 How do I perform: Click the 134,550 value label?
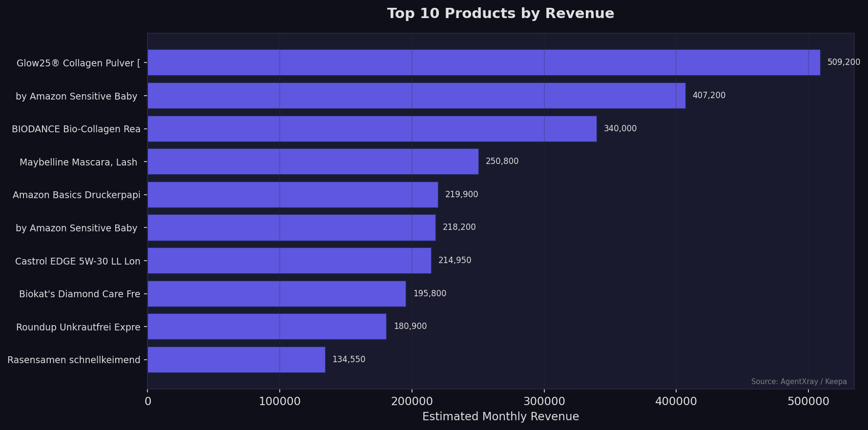coord(349,360)
